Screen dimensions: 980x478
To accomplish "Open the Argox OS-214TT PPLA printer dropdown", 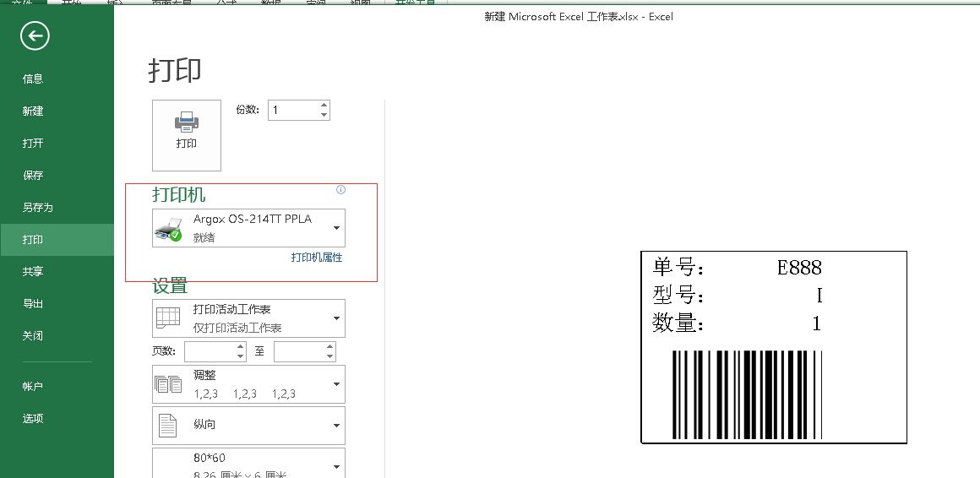I will tap(248, 228).
